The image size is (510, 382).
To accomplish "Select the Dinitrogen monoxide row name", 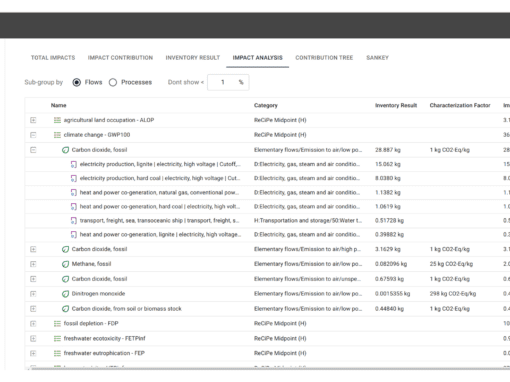I will 98,294.
